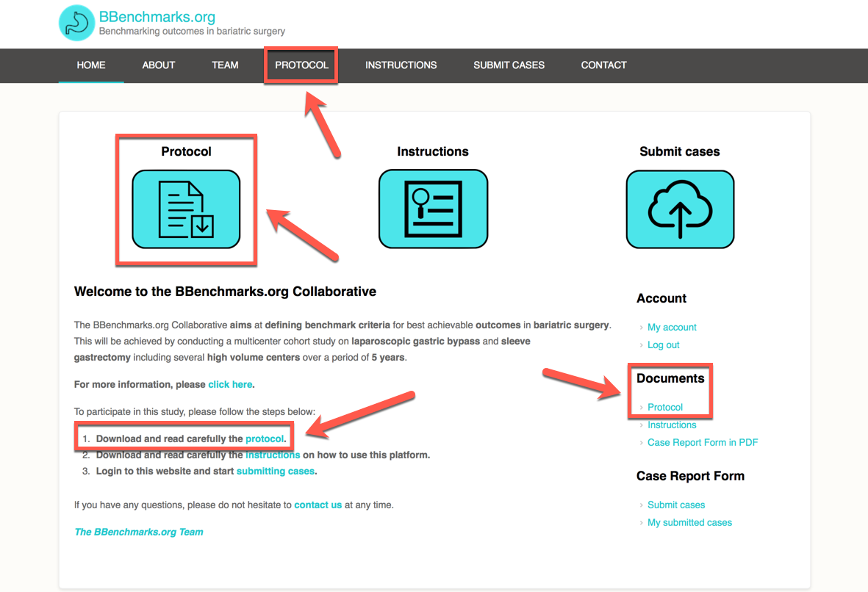Open the 'submitting cases' link in step 3
The image size is (868, 592).
click(275, 471)
